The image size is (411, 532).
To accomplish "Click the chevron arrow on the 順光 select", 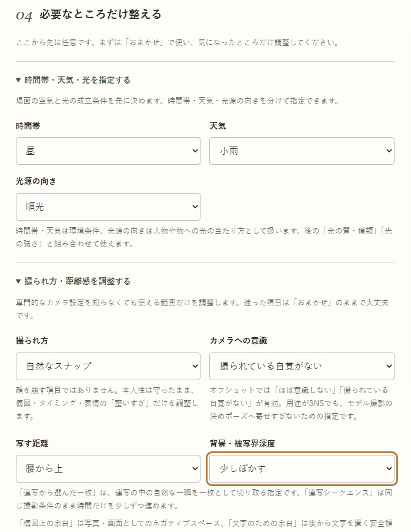I will pyautogui.click(x=195, y=207).
